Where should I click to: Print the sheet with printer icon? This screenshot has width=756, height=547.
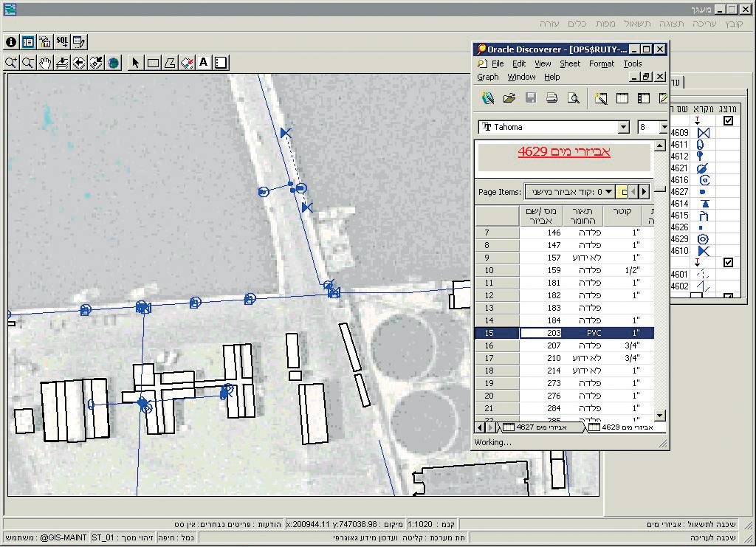click(x=552, y=98)
